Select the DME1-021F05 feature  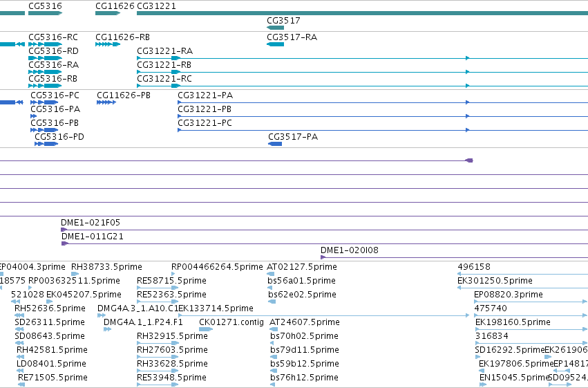(x=91, y=223)
